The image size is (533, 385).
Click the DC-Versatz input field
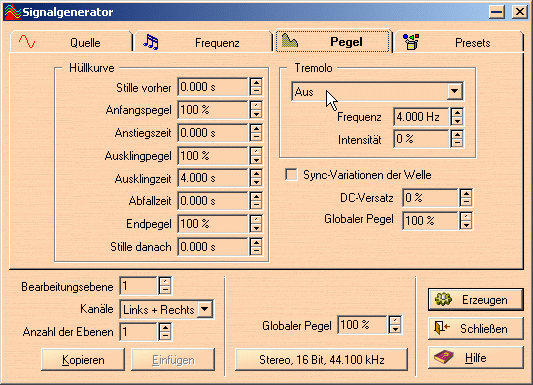pos(430,198)
